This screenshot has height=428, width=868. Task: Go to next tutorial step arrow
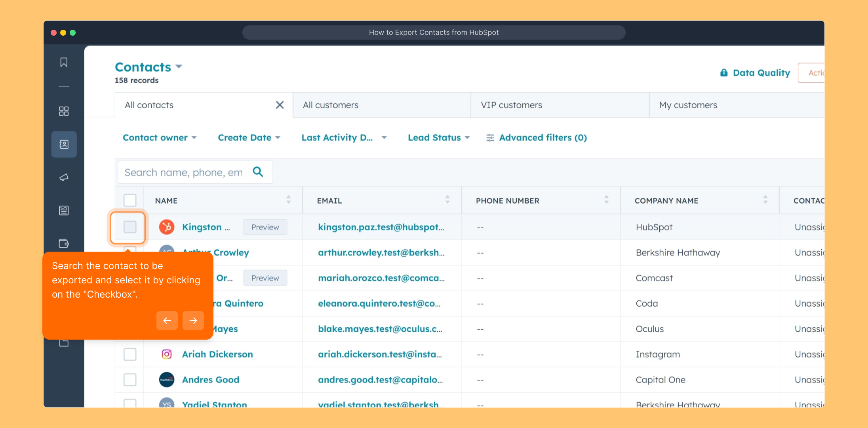click(193, 321)
